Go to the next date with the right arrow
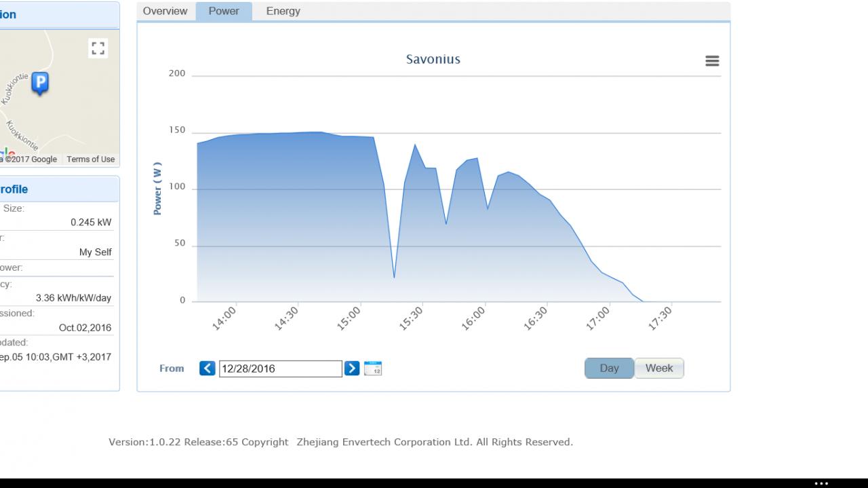The height and width of the screenshot is (488, 868). pos(352,369)
